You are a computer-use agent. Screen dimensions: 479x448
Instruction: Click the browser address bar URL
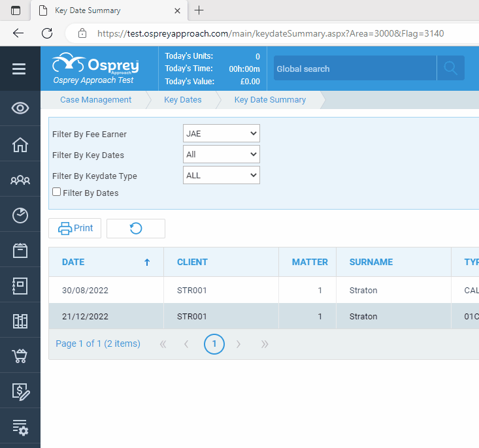[x=271, y=33]
